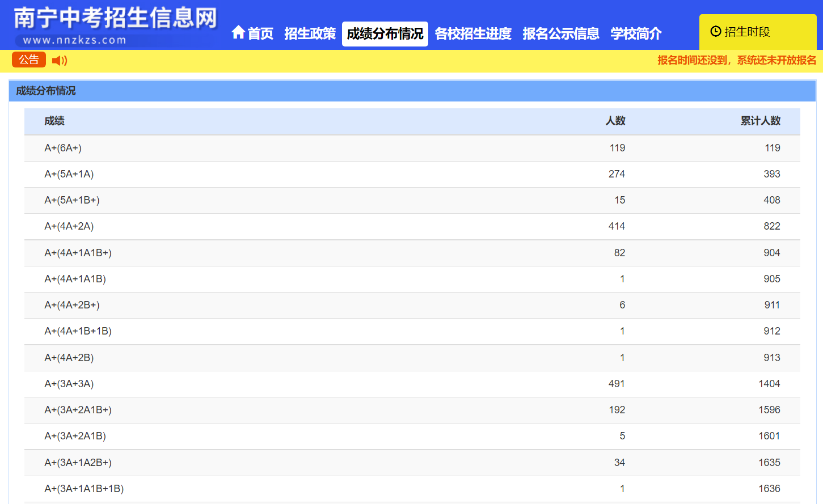Click the 成绩 column header
This screenshot has height=504, width=823.
[x=54, y=121]
